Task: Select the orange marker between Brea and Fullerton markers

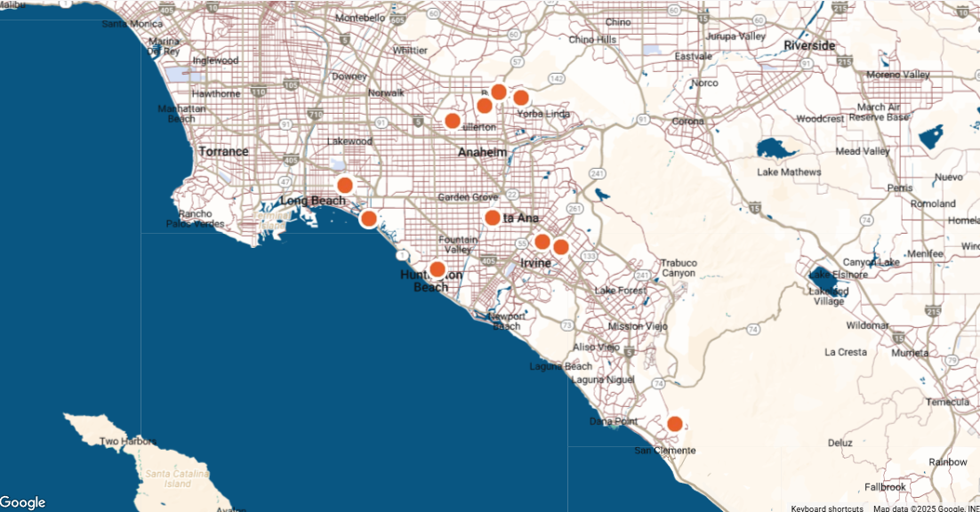Action: pyautogui.click(x=485, y=107)
